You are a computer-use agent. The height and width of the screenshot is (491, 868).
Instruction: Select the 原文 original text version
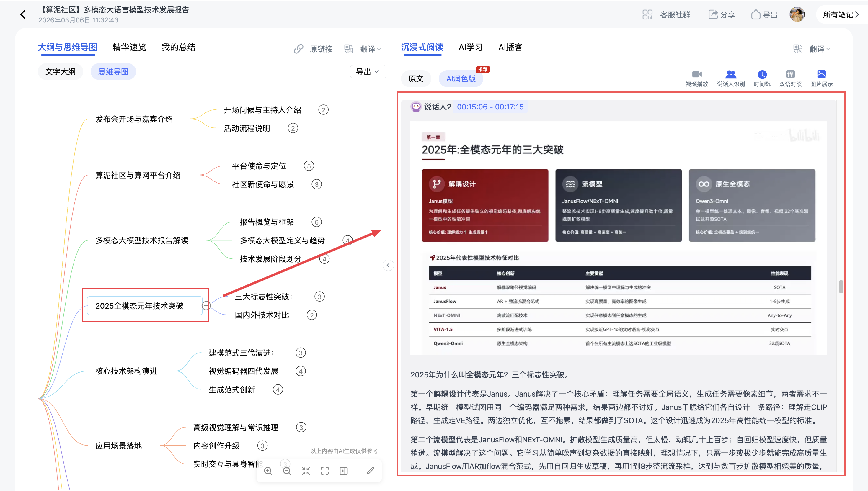click(x=416, y=78)
